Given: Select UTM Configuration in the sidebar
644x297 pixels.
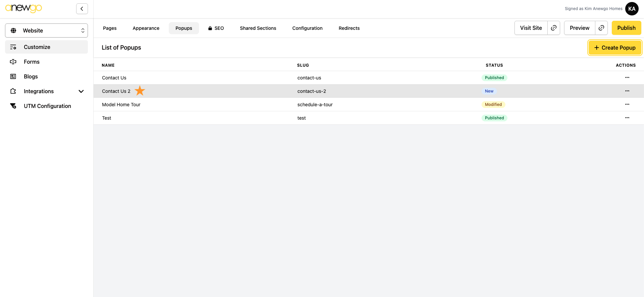Looking at the screenshot, I should click(47, 106).
